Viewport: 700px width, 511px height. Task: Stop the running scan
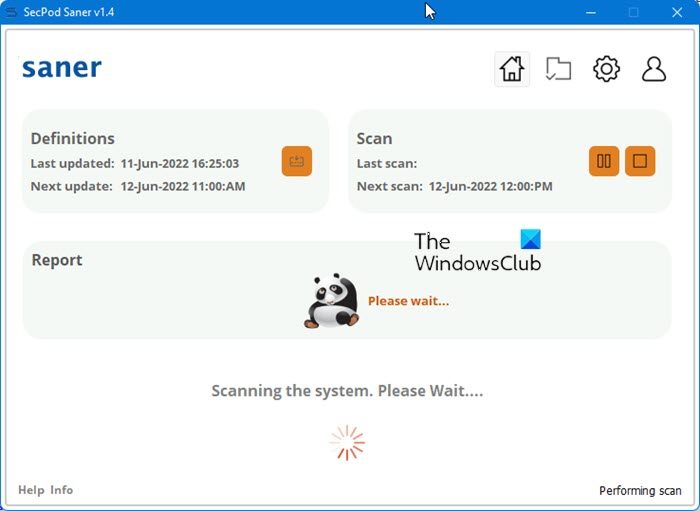[x=640, y=161]
